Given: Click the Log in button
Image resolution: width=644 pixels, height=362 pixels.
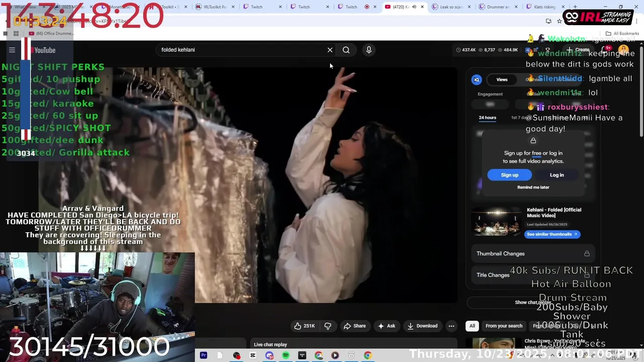Looking at the screenshot, I should (557, 175).
